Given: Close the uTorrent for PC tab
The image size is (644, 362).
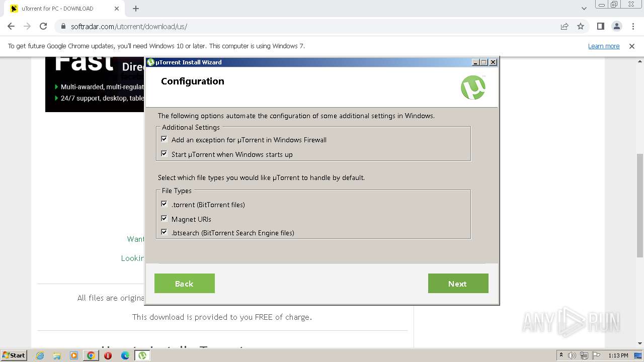Looking at the screenshot, I should point(117,9).
